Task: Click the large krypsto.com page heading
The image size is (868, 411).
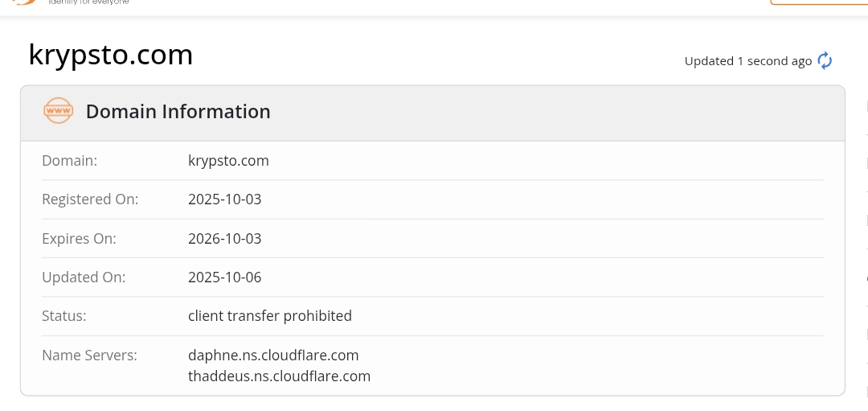Action: pyautogui.click(x=111, y=55)
